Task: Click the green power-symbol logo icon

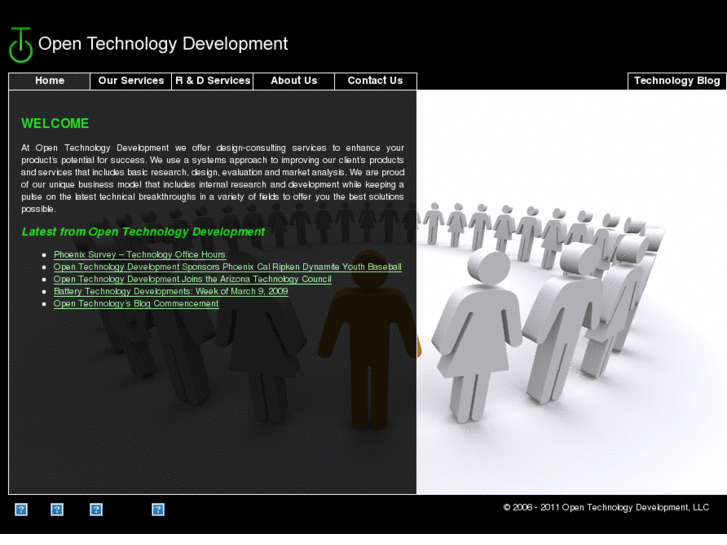Action: (x=21, y=45)
